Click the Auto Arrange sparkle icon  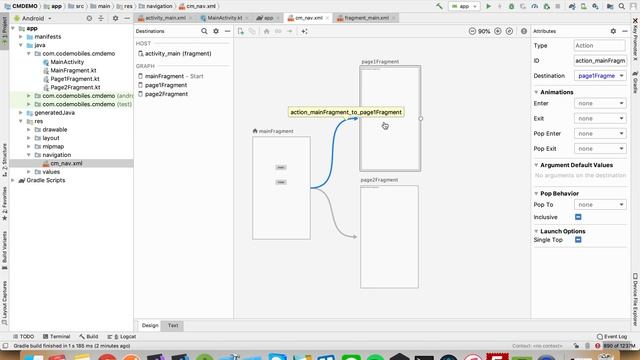point(304,31)
